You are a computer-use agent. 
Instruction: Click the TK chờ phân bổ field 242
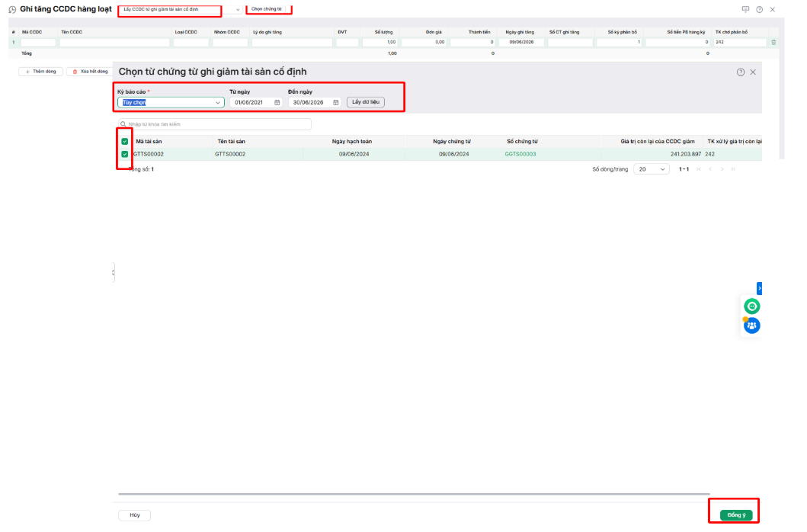(x=740, y=42)
